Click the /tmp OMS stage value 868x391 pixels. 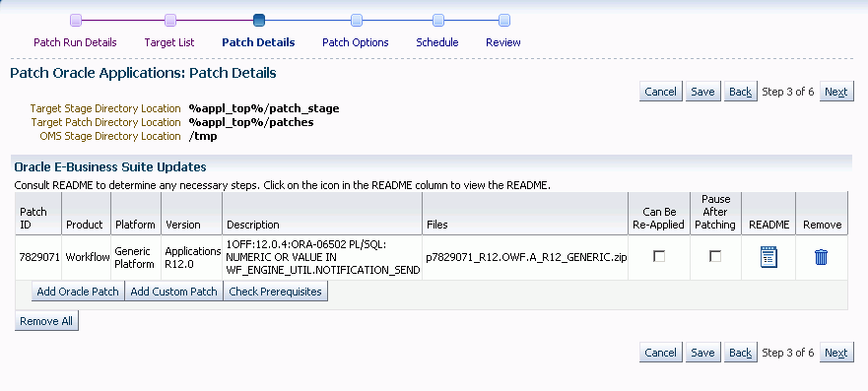coord(203,136)
